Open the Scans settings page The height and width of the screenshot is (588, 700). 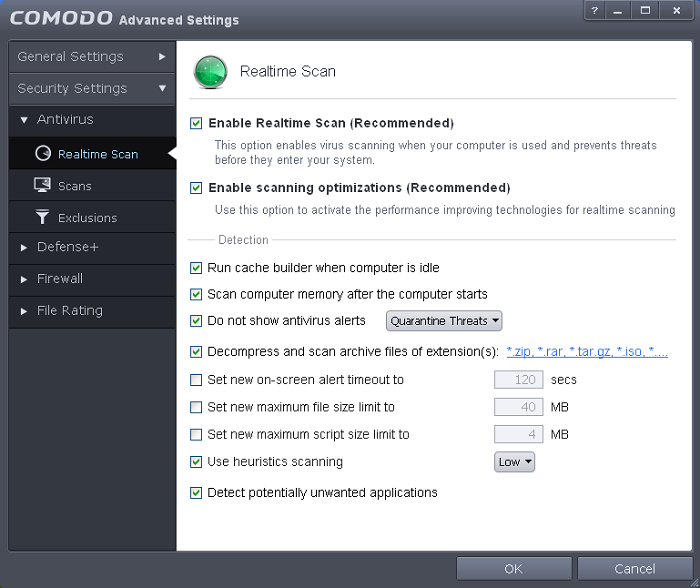[x=92, y=185]
